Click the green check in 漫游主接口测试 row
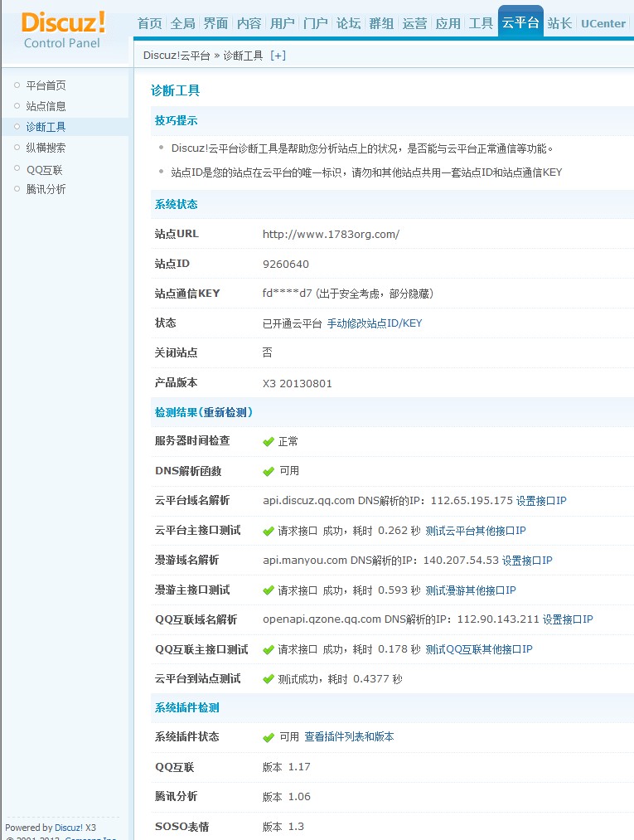 [x=269, y=591]
